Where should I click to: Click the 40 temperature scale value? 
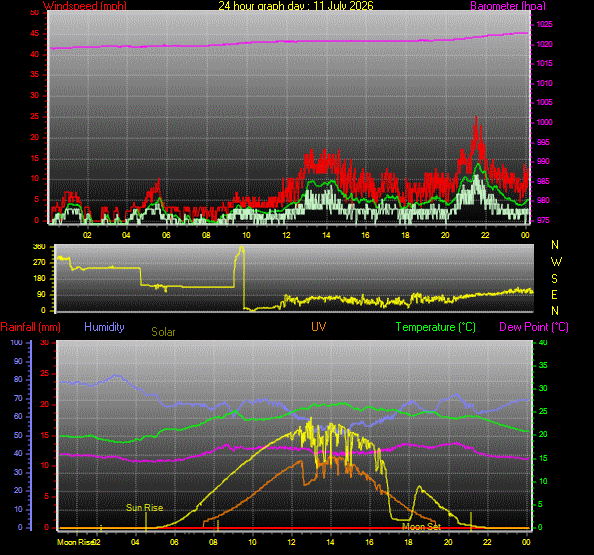(x=543, y=342)
